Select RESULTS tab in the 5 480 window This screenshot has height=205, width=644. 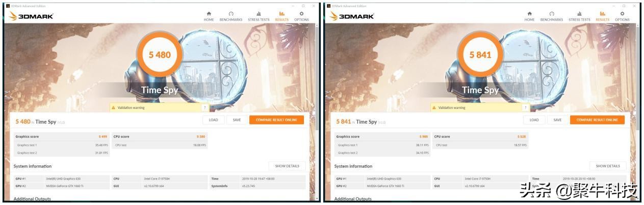point(281,16)
